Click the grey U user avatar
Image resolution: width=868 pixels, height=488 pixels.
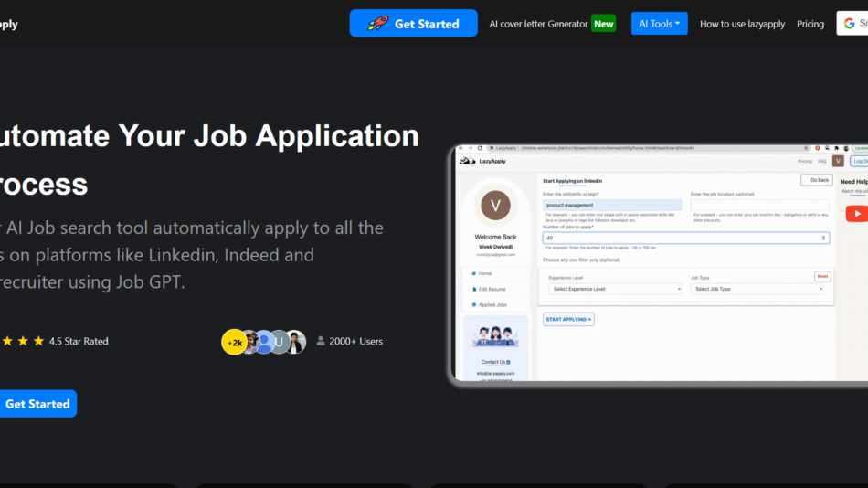[279, 343]
